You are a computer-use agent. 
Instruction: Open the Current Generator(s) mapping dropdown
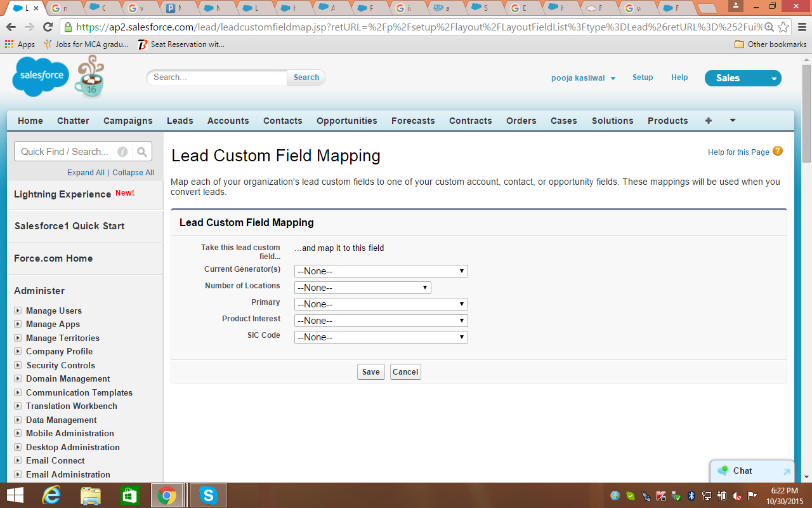[381, 271]
